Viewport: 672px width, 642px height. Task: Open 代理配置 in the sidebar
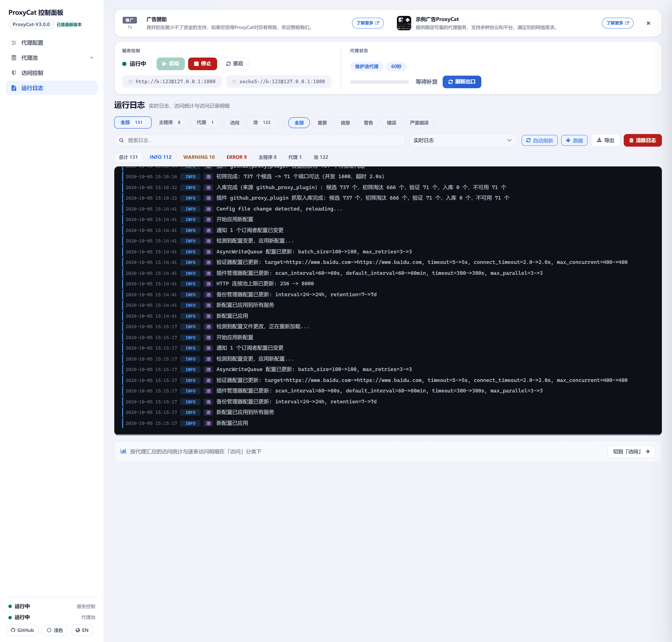[x=52, y=43]
